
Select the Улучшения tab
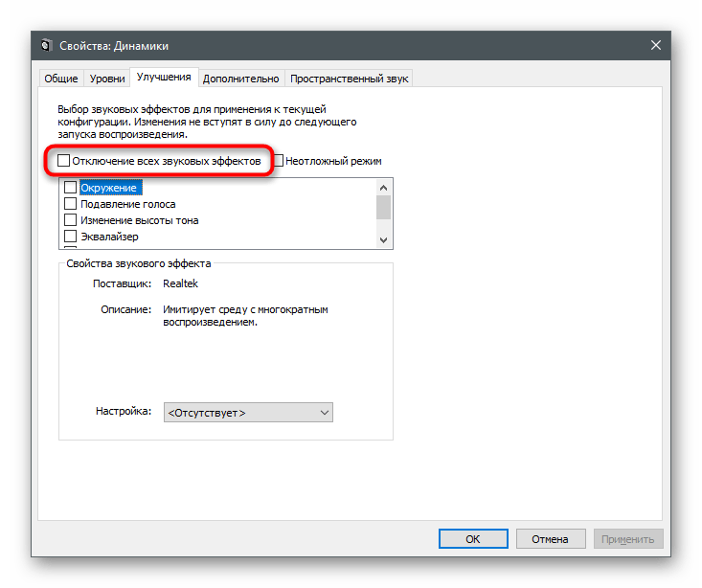[x=164, y=77]
